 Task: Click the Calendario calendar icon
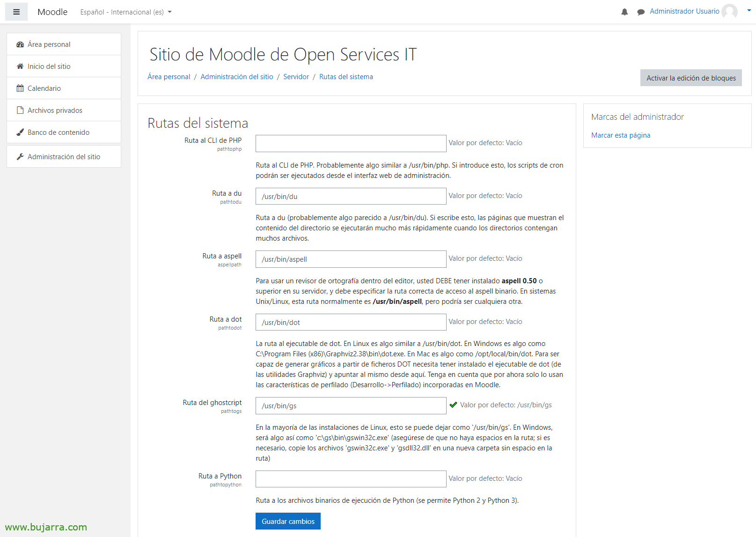20,88
